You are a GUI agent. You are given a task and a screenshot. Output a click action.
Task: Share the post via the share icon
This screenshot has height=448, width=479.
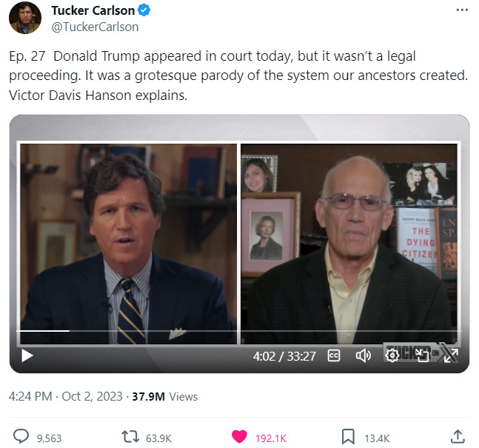click(458, 437)
